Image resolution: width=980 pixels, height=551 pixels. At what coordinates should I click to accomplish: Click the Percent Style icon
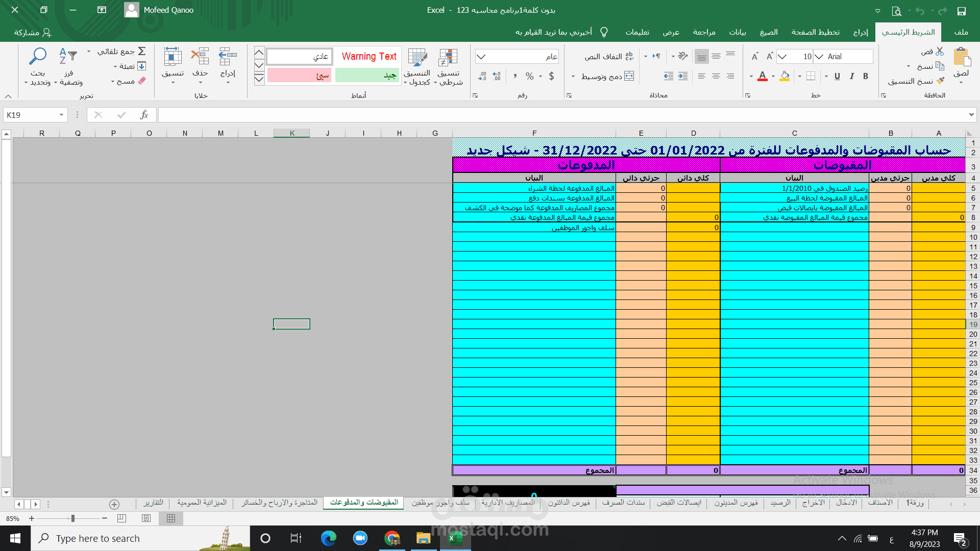click(x=530, y=76)
